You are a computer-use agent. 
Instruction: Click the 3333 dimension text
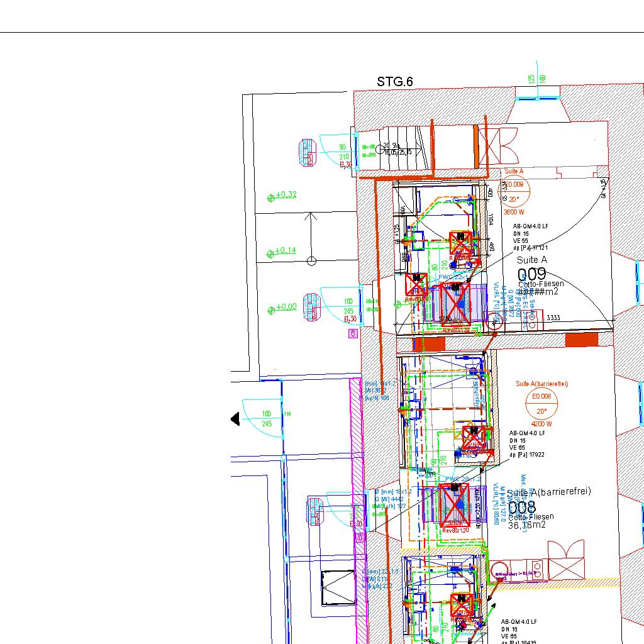point(553,318)
